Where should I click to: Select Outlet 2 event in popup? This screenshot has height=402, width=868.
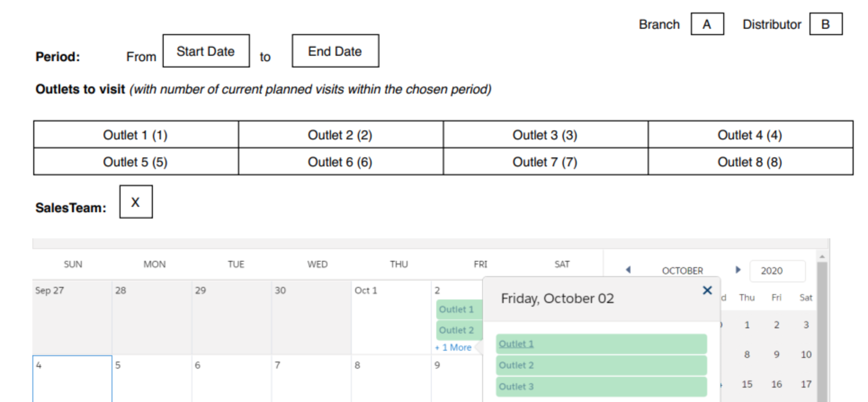click(x=601, y=365)
